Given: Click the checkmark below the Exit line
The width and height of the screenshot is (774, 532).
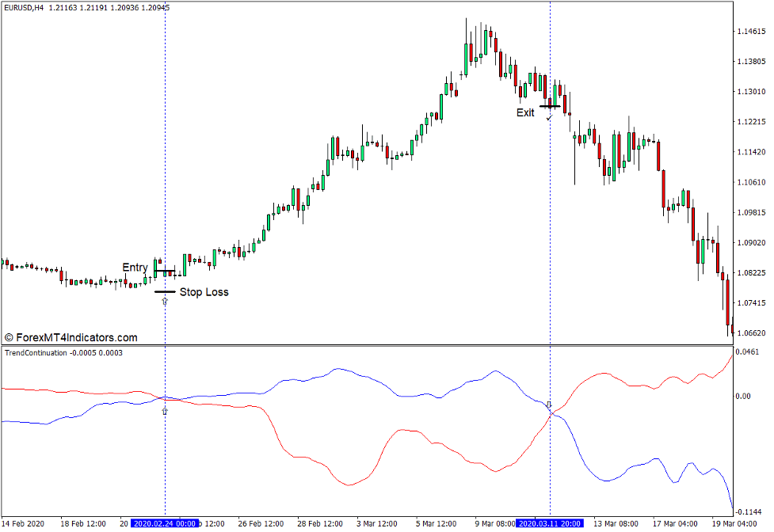Looking at the screenshot, I should (x=549, y=118).
